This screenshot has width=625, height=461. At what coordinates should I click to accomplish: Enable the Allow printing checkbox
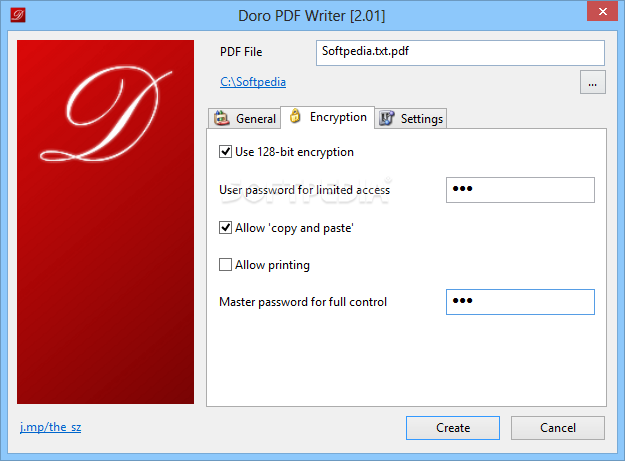click(x=225, y=265)
